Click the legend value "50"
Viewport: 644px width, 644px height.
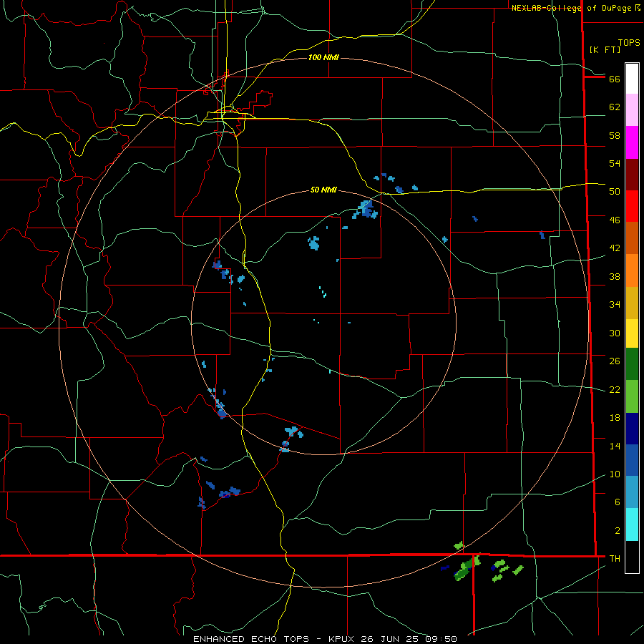615,191
